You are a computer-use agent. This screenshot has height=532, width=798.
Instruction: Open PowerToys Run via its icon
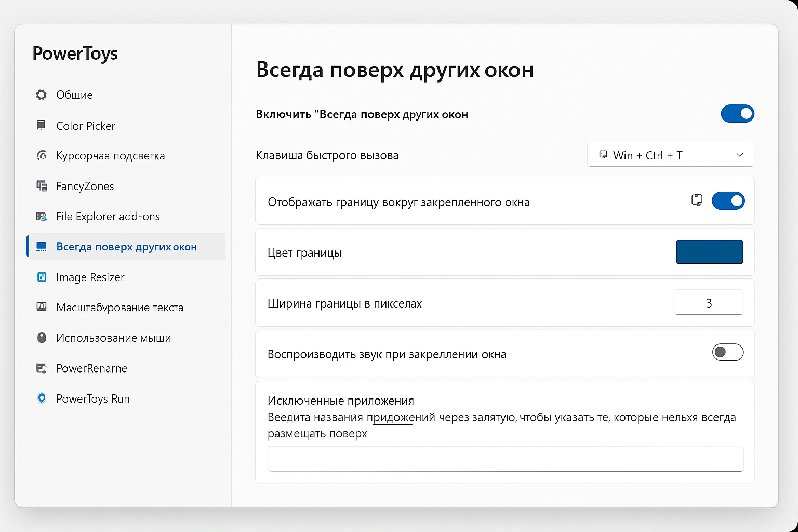(41, 398)
